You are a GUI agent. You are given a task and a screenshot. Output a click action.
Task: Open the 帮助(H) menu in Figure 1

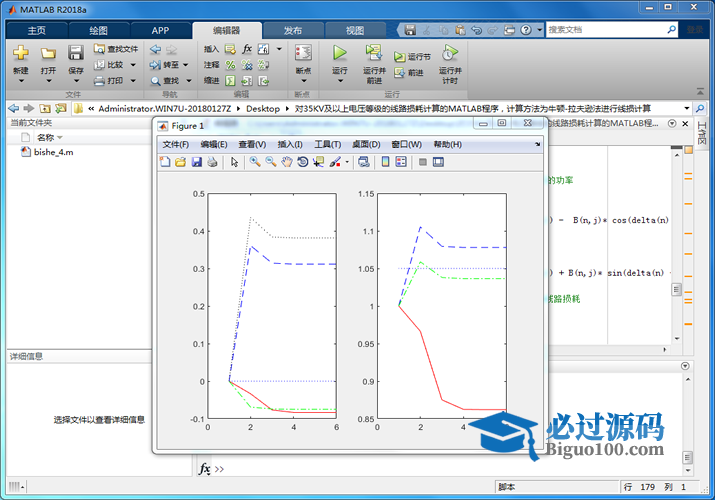click(x=447, y=144)
